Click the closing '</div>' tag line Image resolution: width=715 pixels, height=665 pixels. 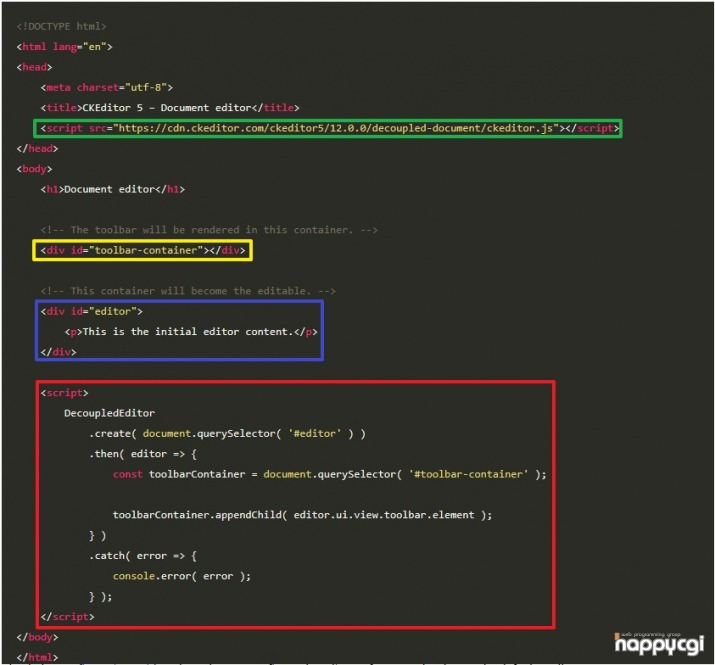point(58,352)
